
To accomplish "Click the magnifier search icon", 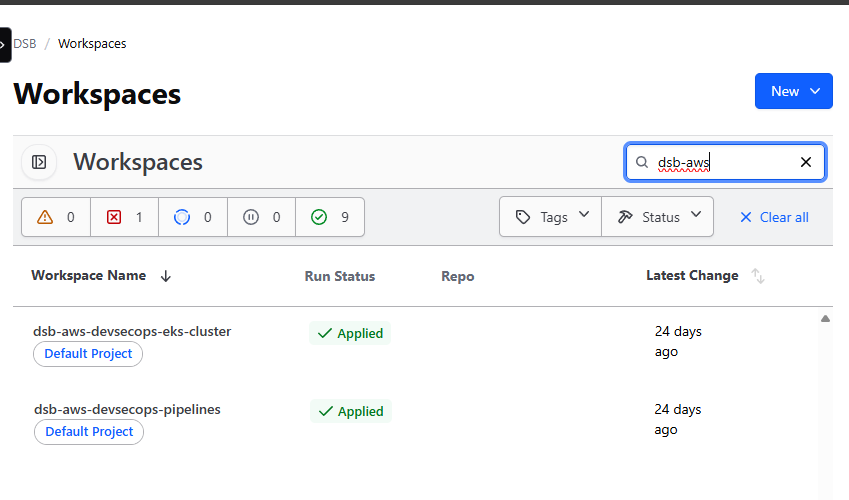I will pos(643,162).
